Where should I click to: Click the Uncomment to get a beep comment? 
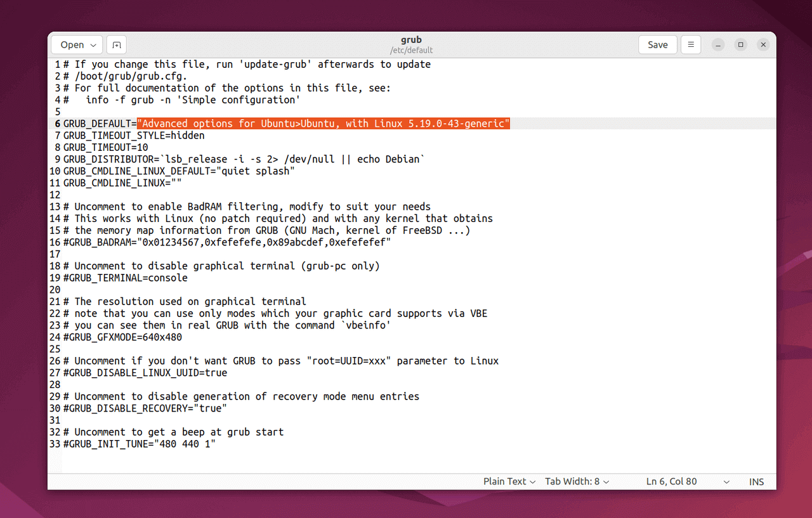(173, 432)
